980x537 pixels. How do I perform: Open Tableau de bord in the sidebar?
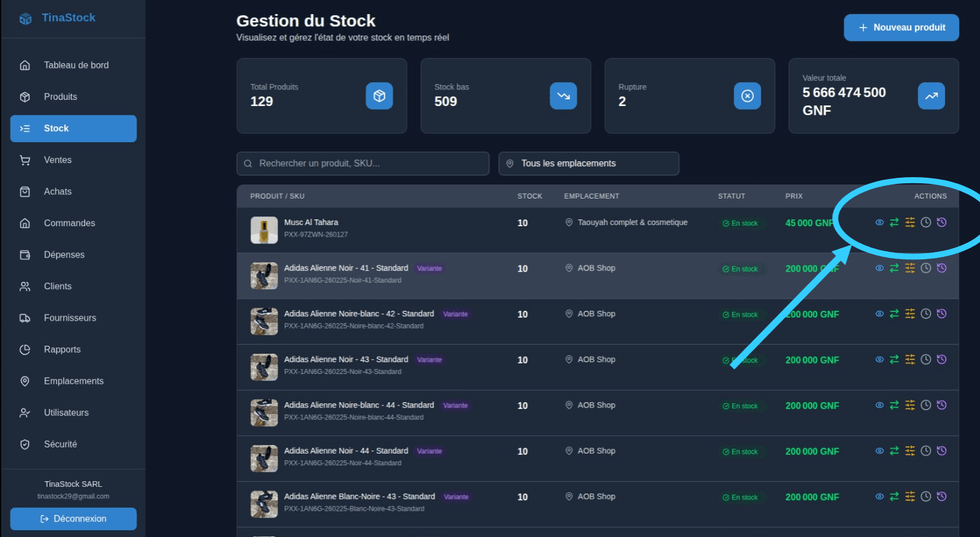[x=74, y=65]
